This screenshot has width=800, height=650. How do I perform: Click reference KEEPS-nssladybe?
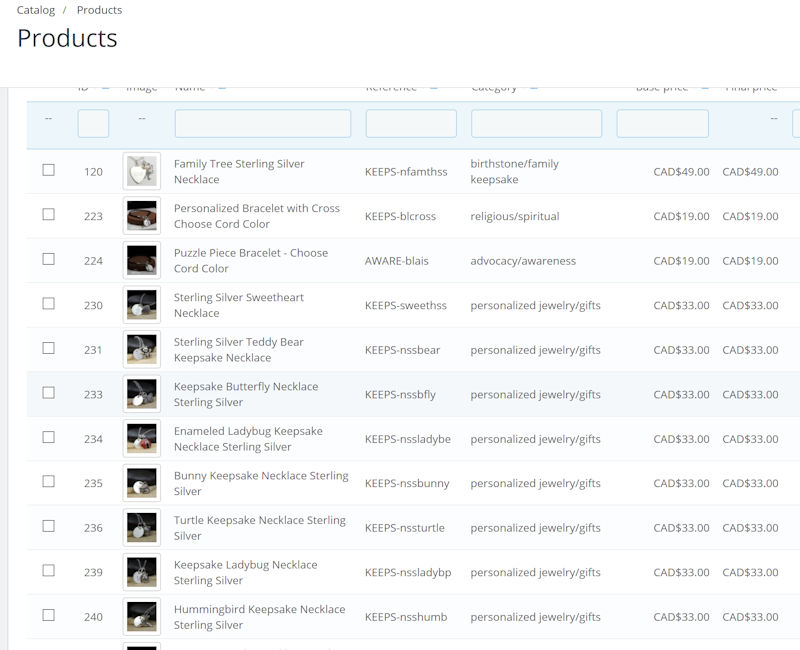(x=408, y=439)
